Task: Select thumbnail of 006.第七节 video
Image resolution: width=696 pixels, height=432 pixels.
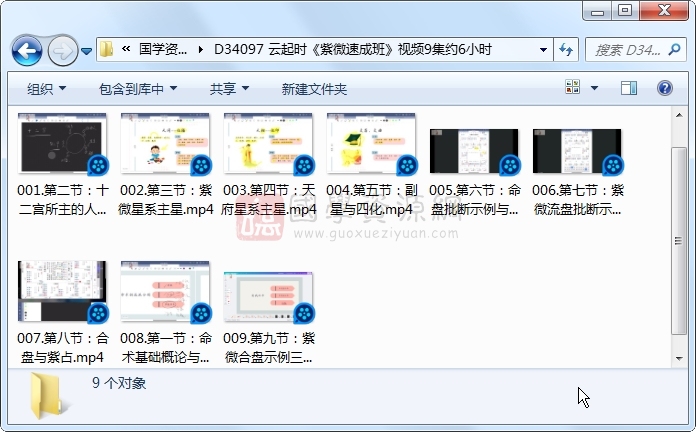Action: point(577,151)
